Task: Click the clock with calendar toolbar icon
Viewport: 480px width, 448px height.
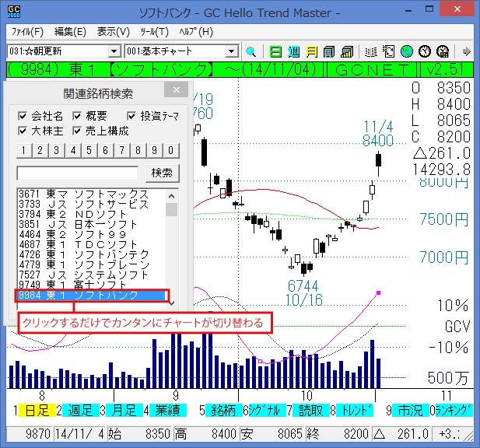Action: (443, 51)
